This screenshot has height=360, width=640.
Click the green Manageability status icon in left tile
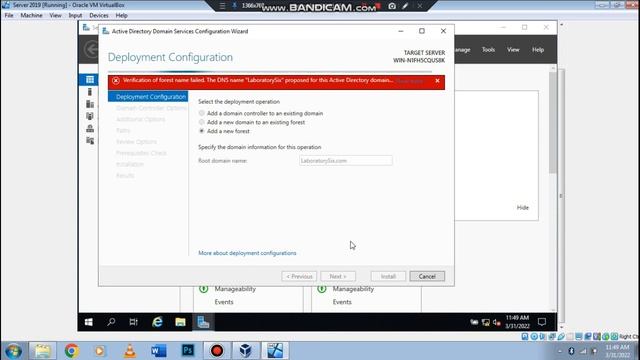[x=204, y=289]
